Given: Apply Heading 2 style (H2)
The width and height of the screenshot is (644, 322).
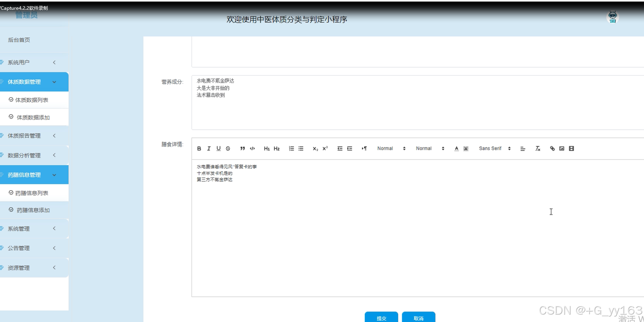Looking at the screenshot, I should click(x=276, y=148).
